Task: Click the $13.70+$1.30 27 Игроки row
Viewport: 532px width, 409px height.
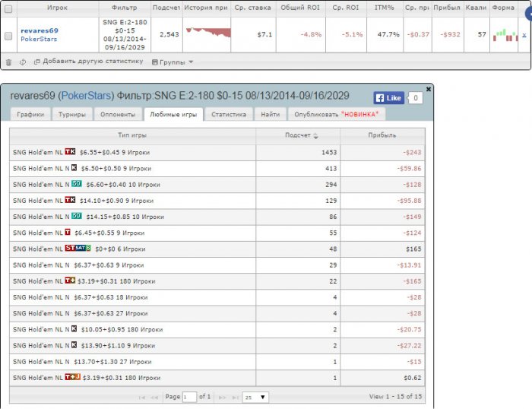Action: [217, 362]
